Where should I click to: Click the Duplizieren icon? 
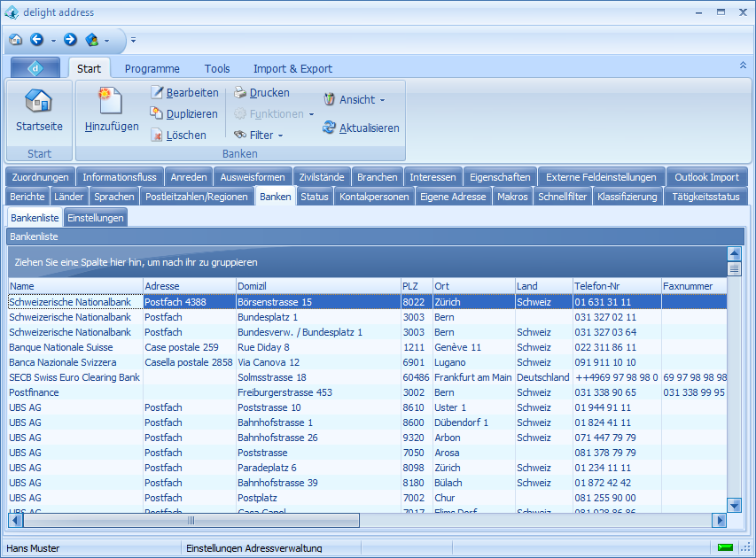coord(157,113)
